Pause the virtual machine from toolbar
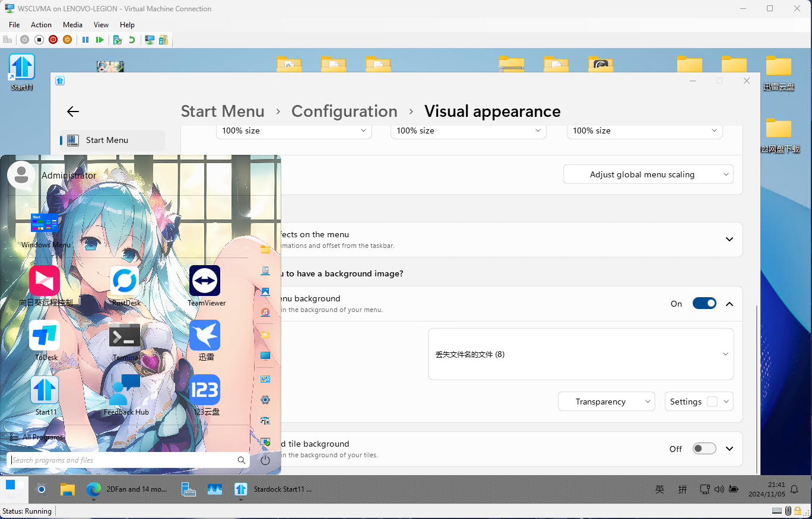Image resolution: width=812 pixels, height=519 pixels. (x=85, y=40)
